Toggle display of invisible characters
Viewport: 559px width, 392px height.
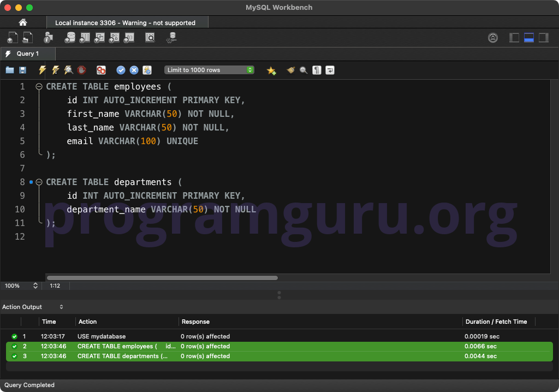pyautogui.click(x=317, y=70)
